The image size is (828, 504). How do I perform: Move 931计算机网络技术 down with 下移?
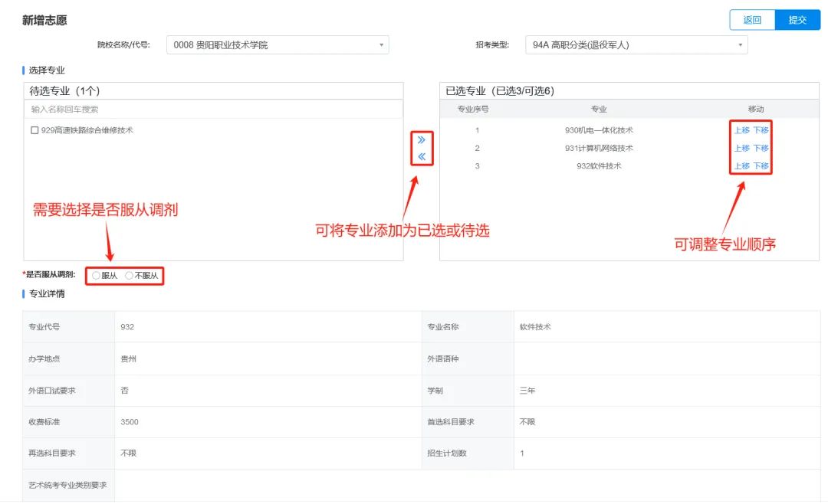coord(761,148)
